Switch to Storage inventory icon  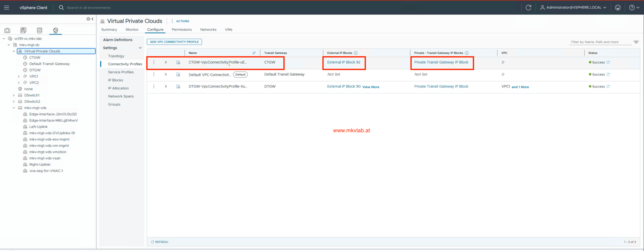coord(39,30)
